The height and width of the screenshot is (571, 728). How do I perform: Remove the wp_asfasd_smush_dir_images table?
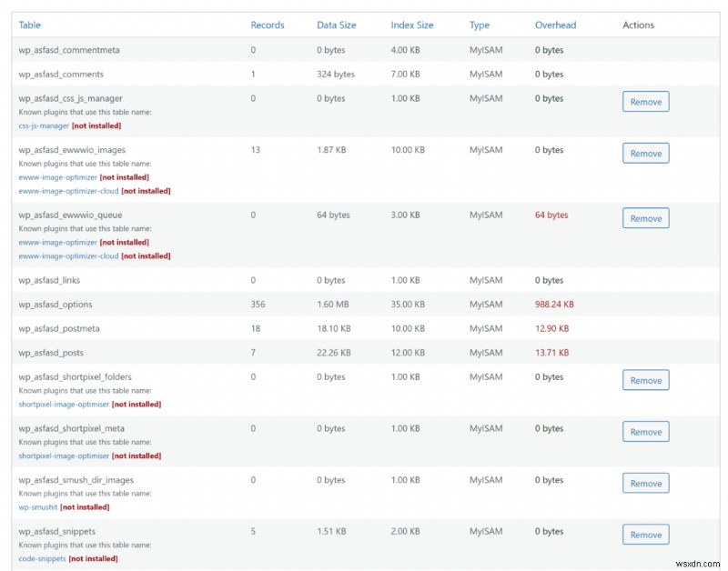tap(645, 483)
